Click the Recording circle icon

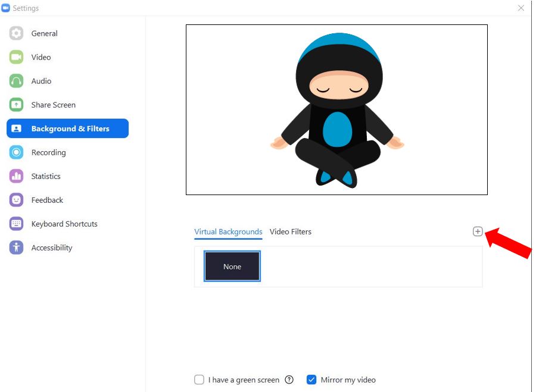point(16,152)
